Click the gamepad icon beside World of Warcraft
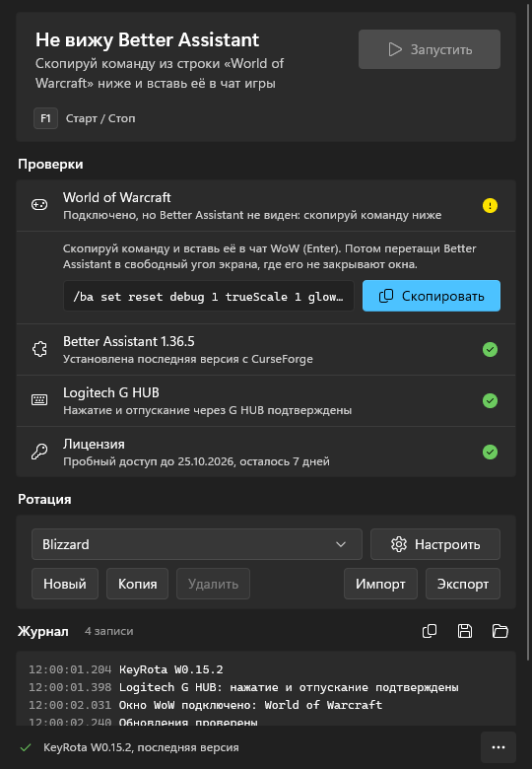532x769 pixels. [x=39, y=205]
